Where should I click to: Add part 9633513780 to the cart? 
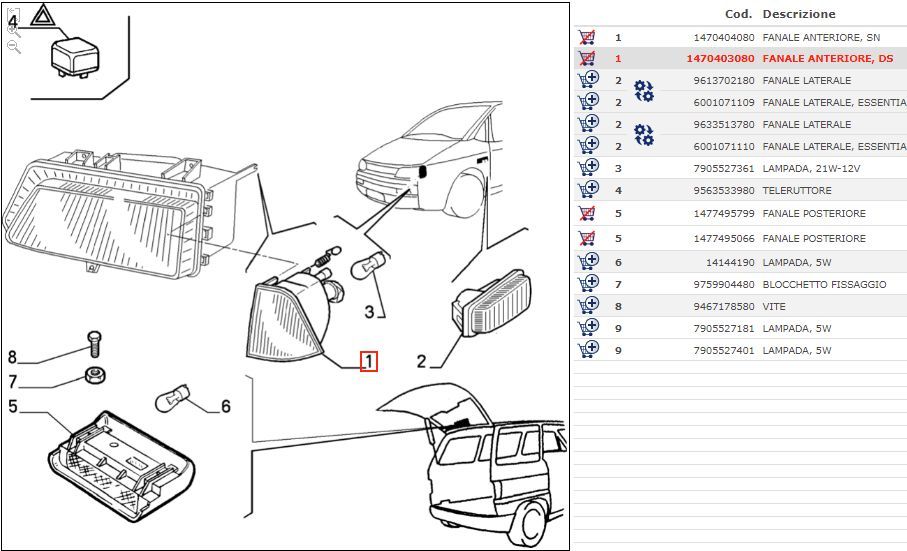coord(588,123)
